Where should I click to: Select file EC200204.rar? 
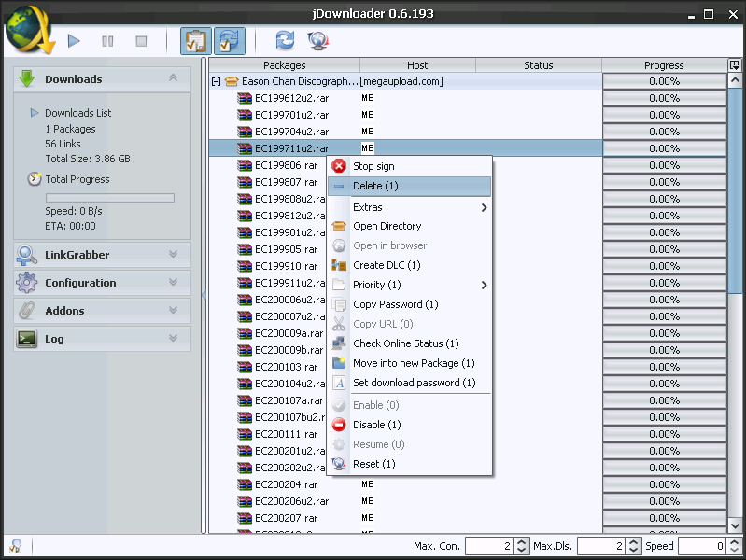(x=286, y=484)
